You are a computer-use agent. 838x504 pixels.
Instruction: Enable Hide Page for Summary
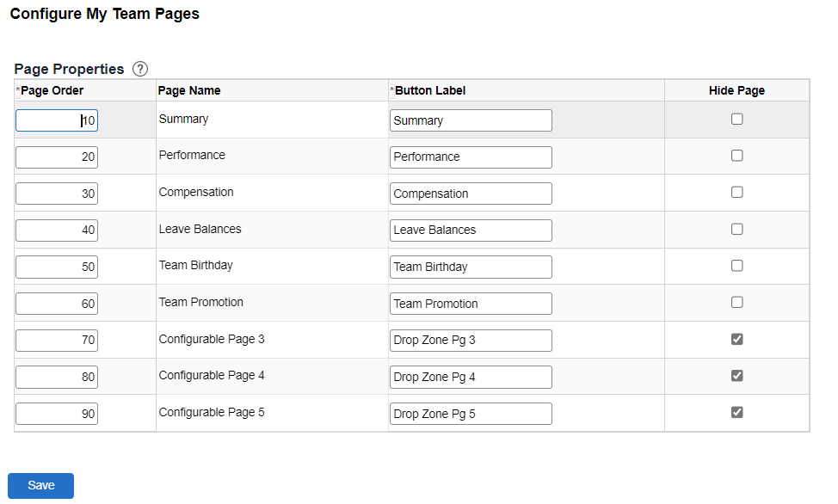pos(736,118)
